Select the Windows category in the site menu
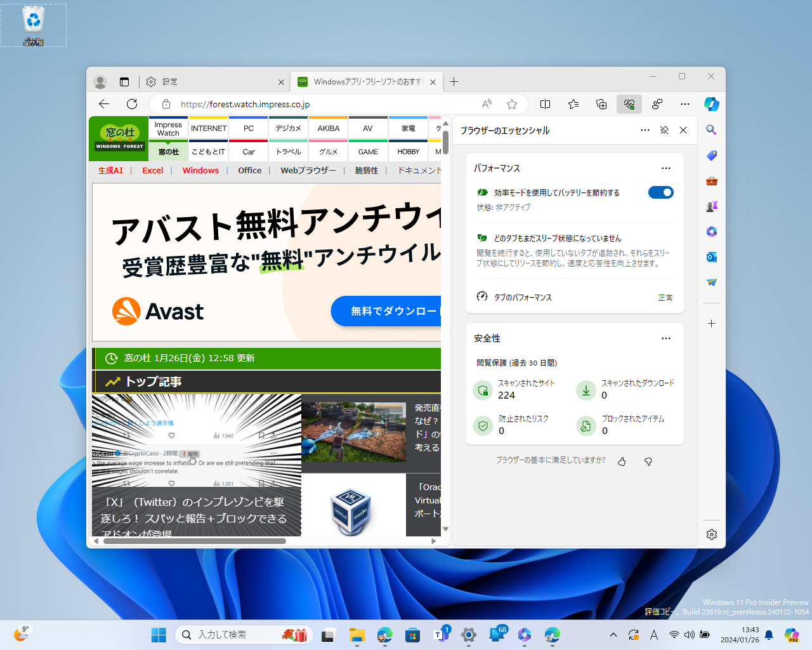 200,170
